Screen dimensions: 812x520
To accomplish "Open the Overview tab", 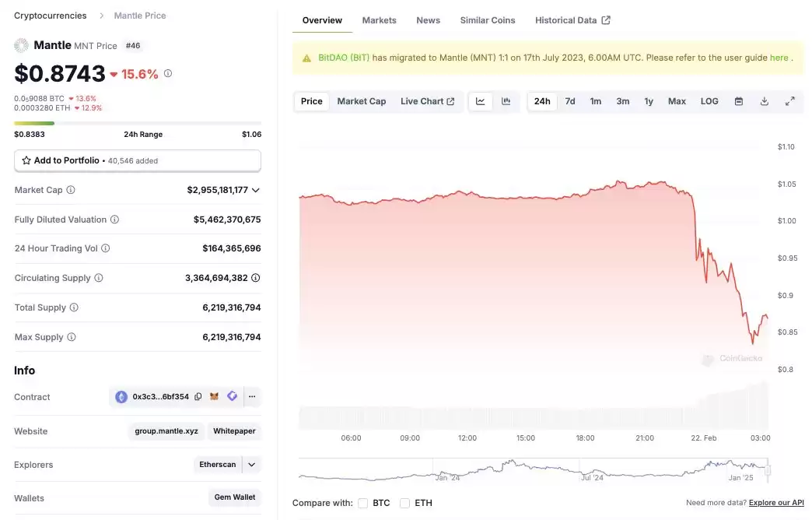I will [322, 20].
